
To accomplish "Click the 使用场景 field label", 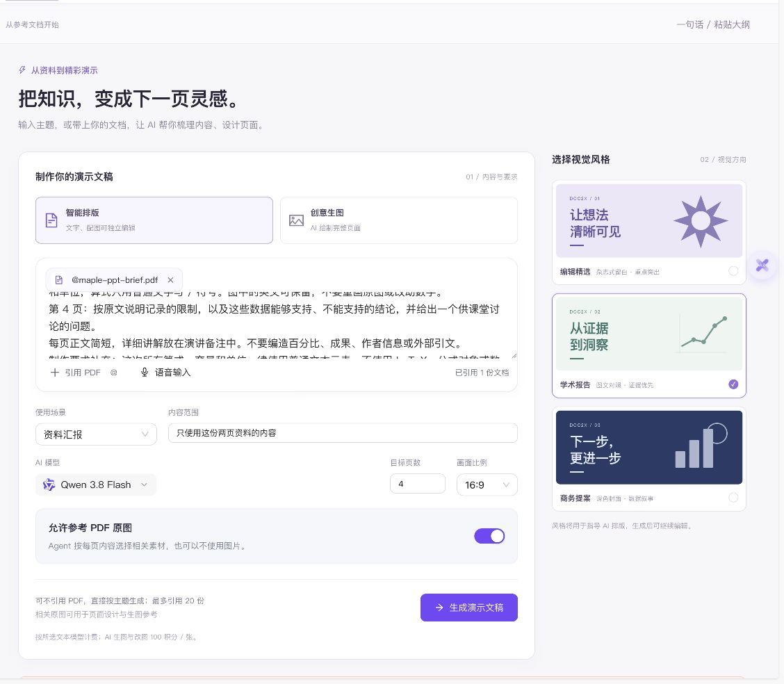I will 51,412.
